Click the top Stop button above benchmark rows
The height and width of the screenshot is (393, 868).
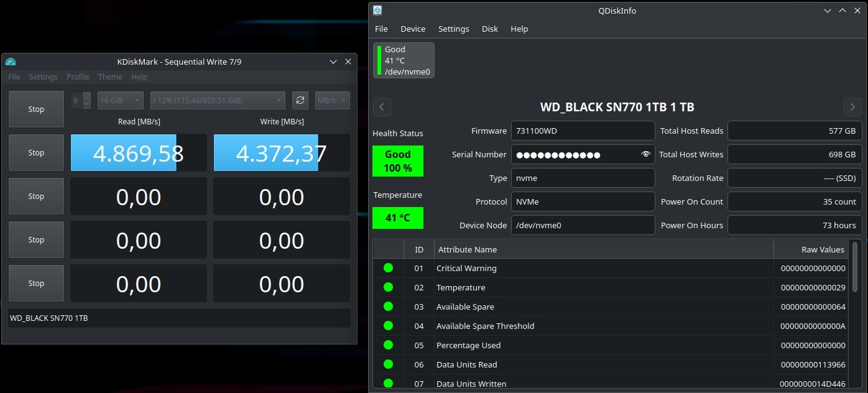[x=36, y=109]
